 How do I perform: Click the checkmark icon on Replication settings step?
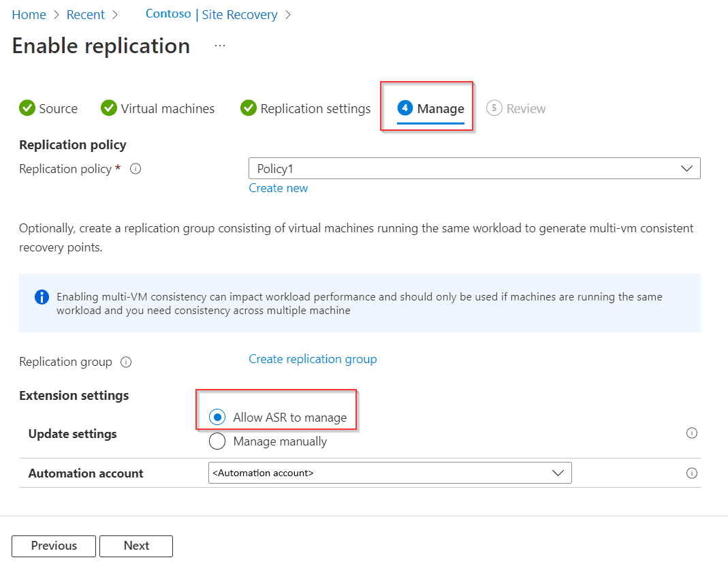click(x=248, y=108)
